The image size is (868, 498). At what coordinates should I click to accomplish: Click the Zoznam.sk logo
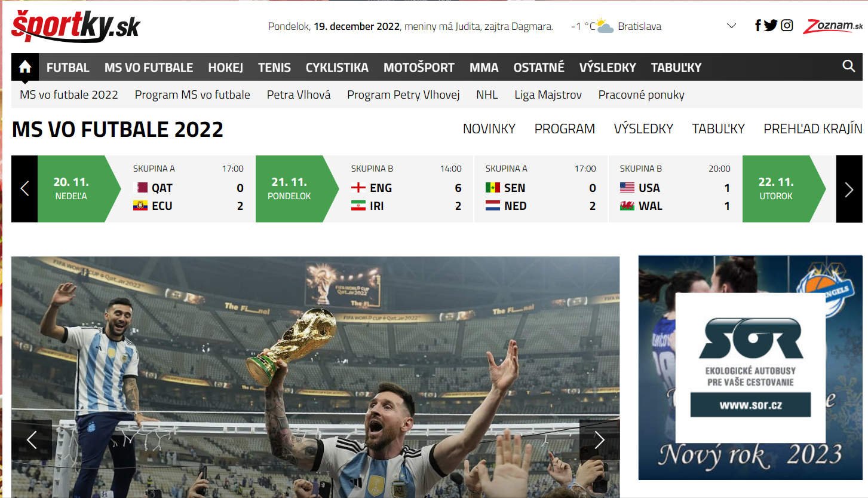point(833,26)
